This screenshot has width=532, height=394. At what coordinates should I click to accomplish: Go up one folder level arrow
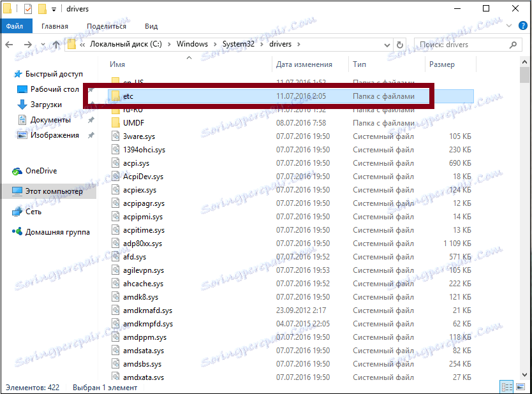tap(56, 45)
